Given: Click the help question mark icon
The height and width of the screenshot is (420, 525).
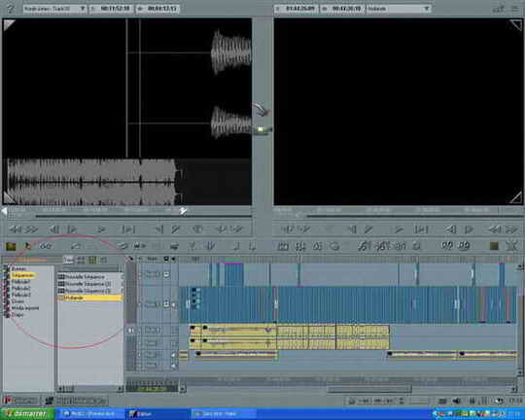Looking at the screenshot, I should 11,9.
